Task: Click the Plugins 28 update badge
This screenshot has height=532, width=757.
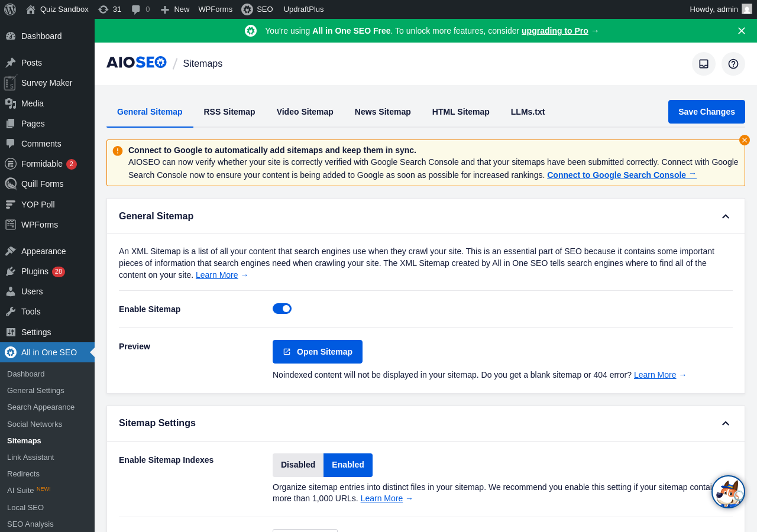Action: tap(59, 272)
